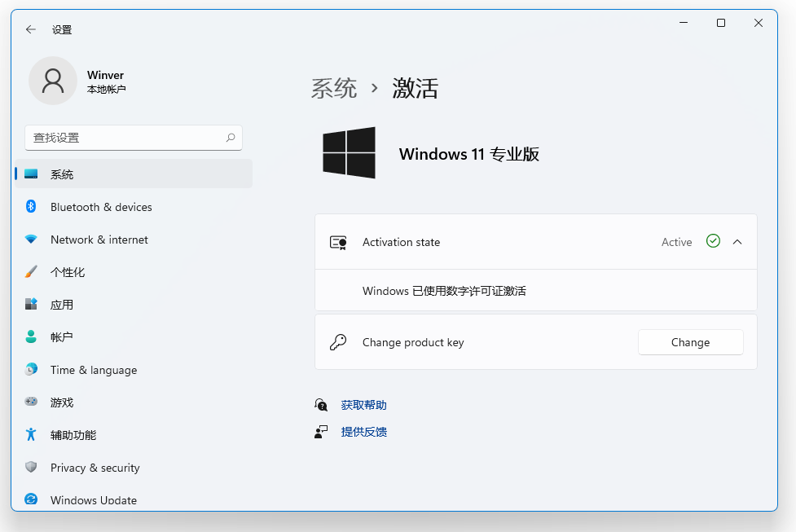Click the Winver account name
The height and width of the screenshot is (532, 796).
click(x=106, y=75)
